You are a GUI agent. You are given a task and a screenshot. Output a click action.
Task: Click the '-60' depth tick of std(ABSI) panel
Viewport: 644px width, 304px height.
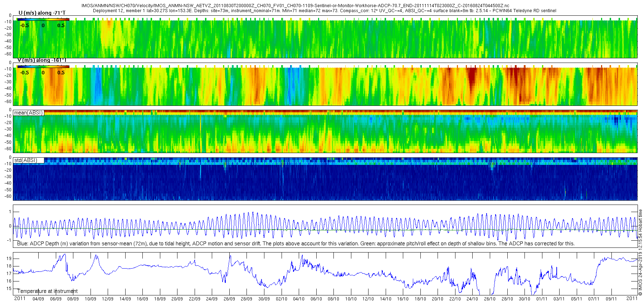click(8, 196)
